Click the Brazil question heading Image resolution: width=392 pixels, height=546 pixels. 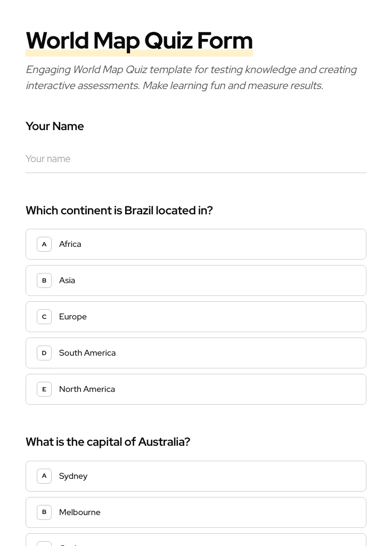[x=119, y=210]
